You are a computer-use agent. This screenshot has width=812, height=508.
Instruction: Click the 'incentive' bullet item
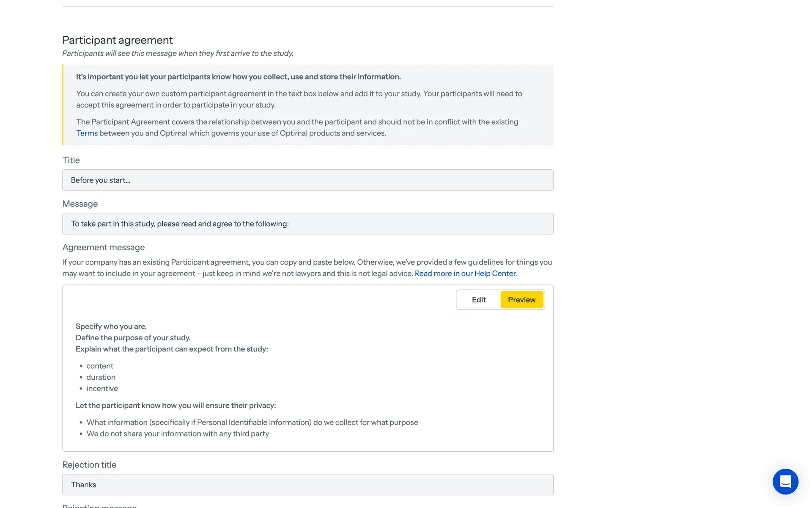(x=102, y=389)
